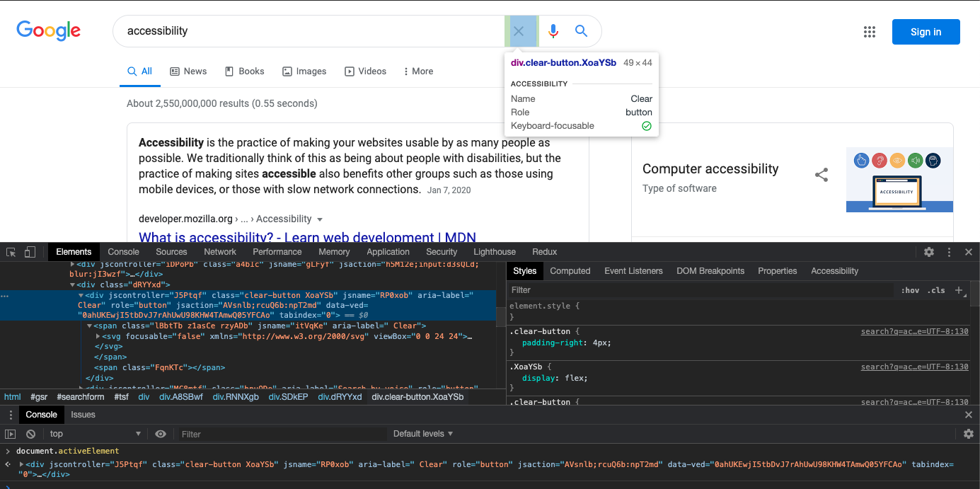Open the Issues tab in the drawer

click(83, 415)
